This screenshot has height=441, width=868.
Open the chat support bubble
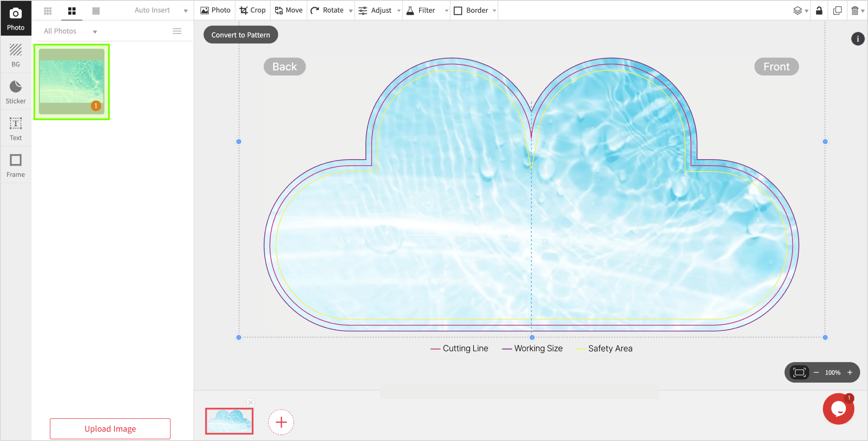[x=838, y=409]
